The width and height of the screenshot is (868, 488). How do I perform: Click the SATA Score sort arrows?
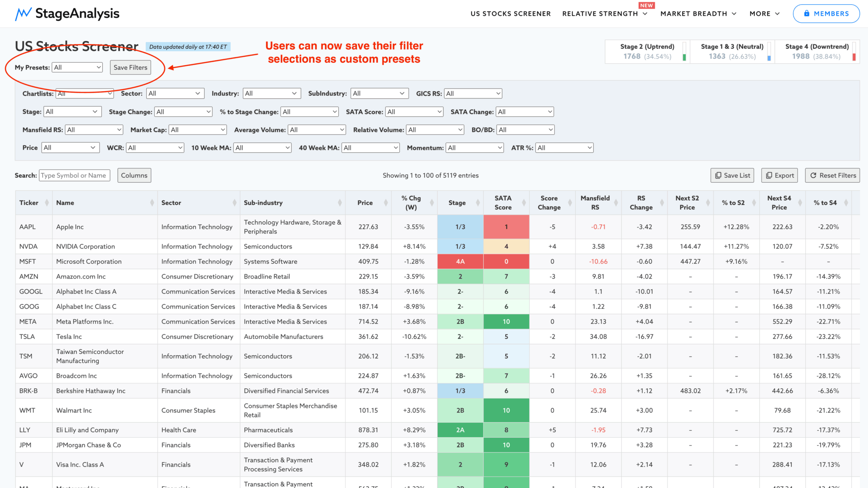coord(524,203)
